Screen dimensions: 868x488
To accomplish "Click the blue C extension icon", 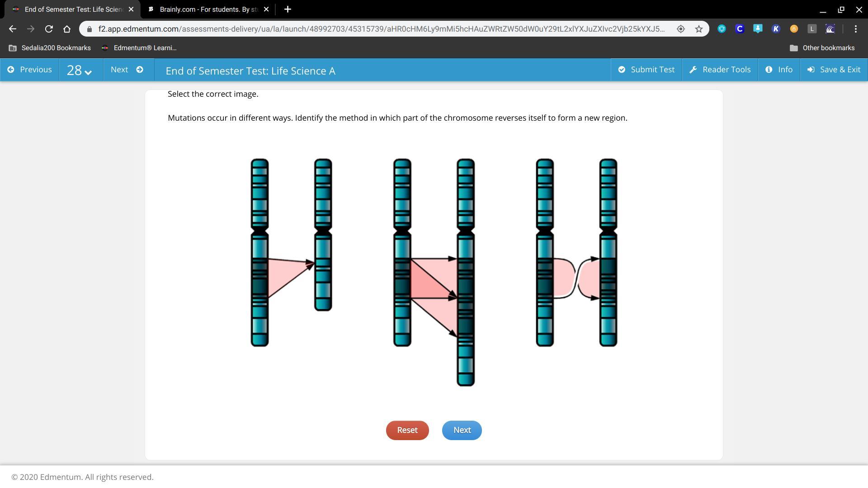I will coord(740,29).
